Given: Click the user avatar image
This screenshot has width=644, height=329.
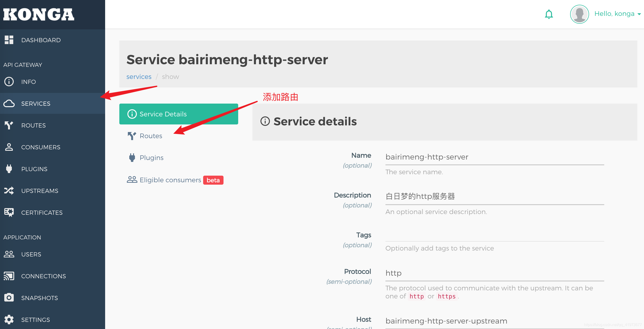Looking at the screenshot, I should (x=579, y=14).
